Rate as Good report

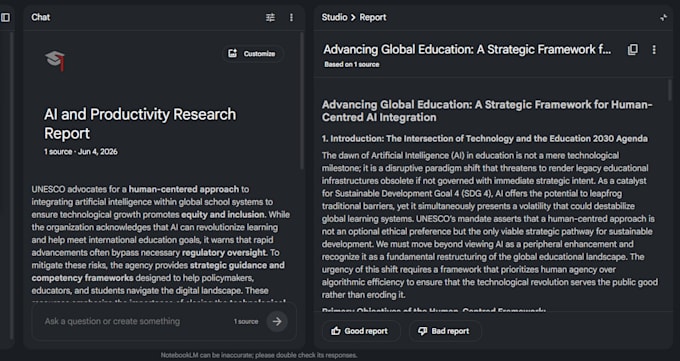(360, 331)
